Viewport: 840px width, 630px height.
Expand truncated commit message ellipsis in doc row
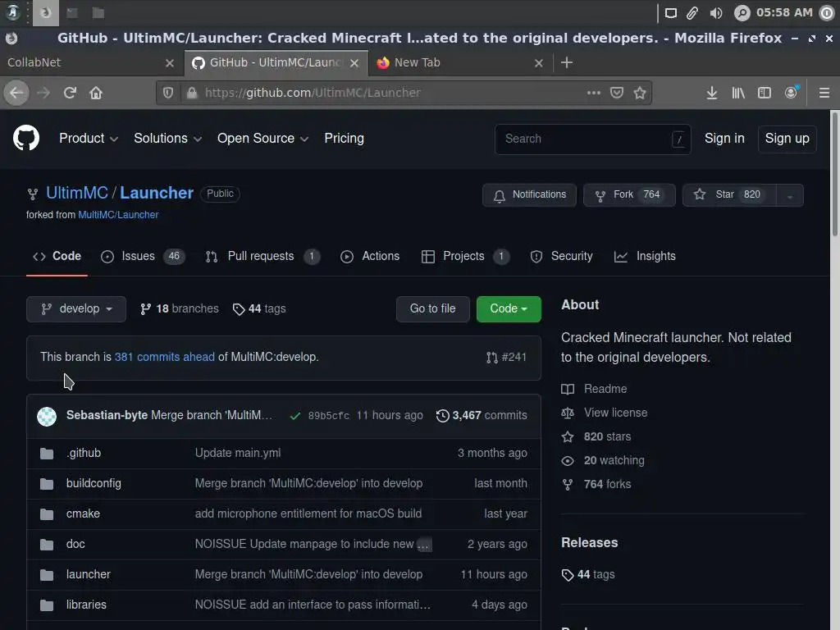click(424, 545)
